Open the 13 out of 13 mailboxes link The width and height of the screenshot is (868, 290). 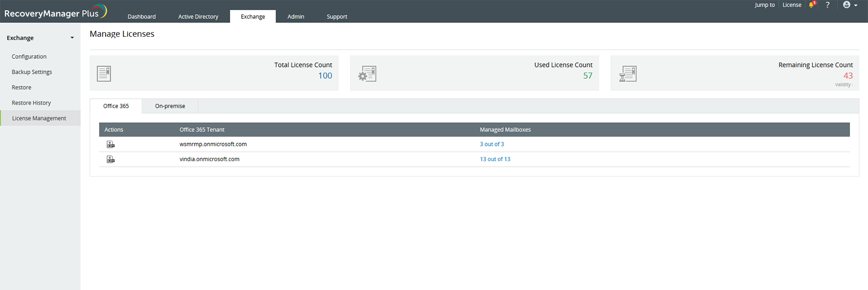495,159
